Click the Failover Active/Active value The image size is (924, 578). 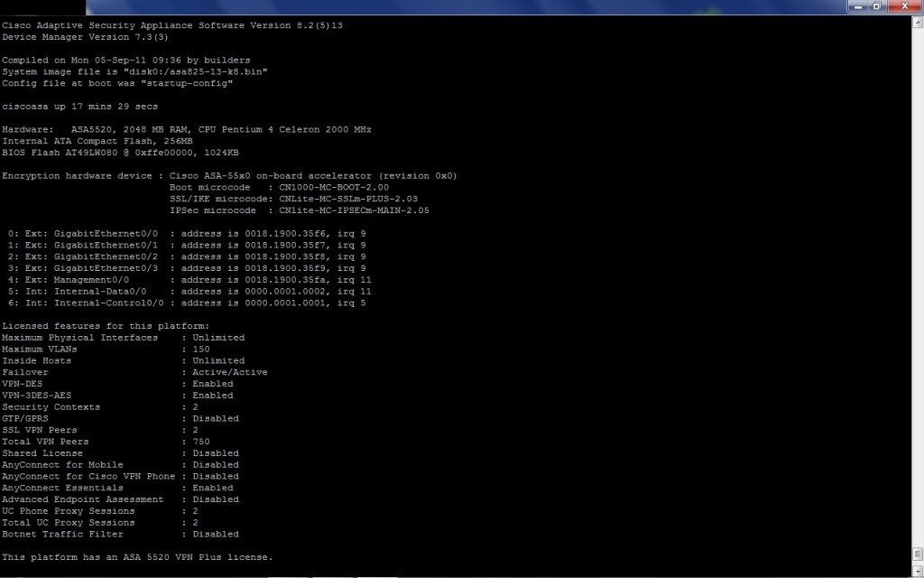[229, 372]
